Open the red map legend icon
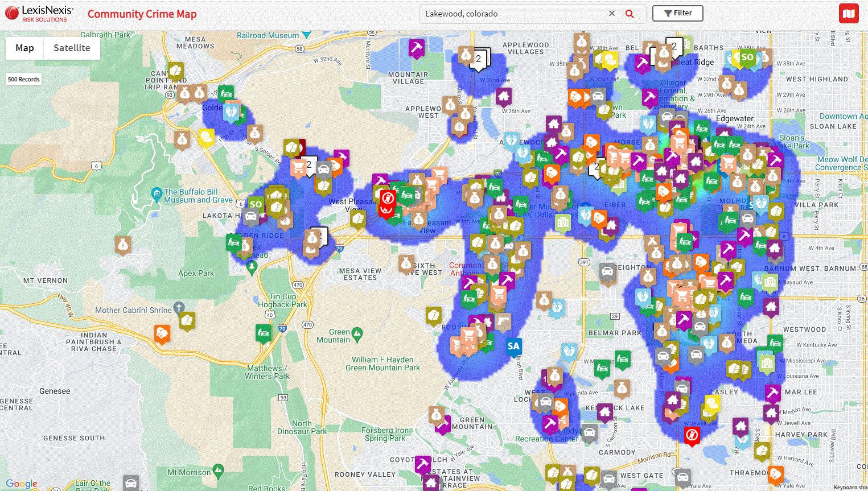 pyautogui.click(x=849, y=14)
